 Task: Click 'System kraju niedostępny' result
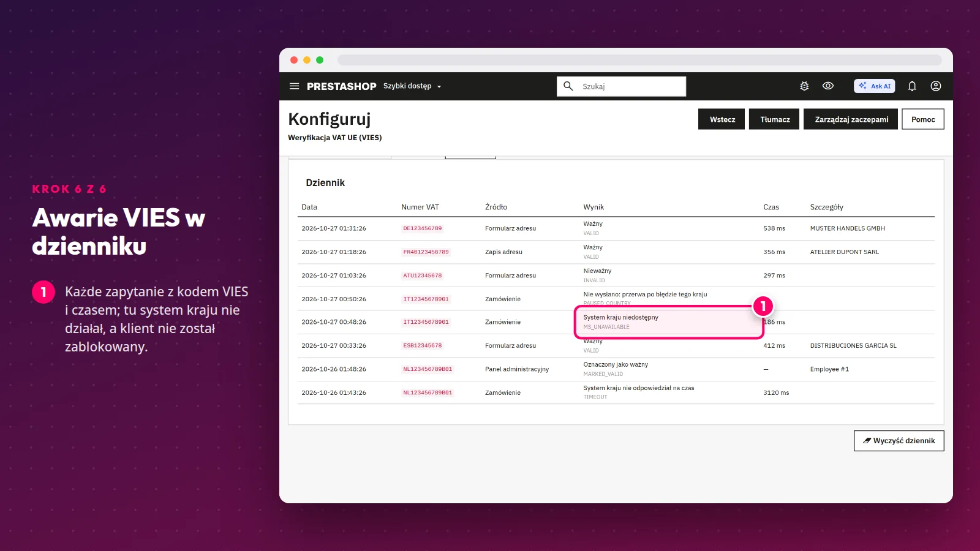(620, 317)
